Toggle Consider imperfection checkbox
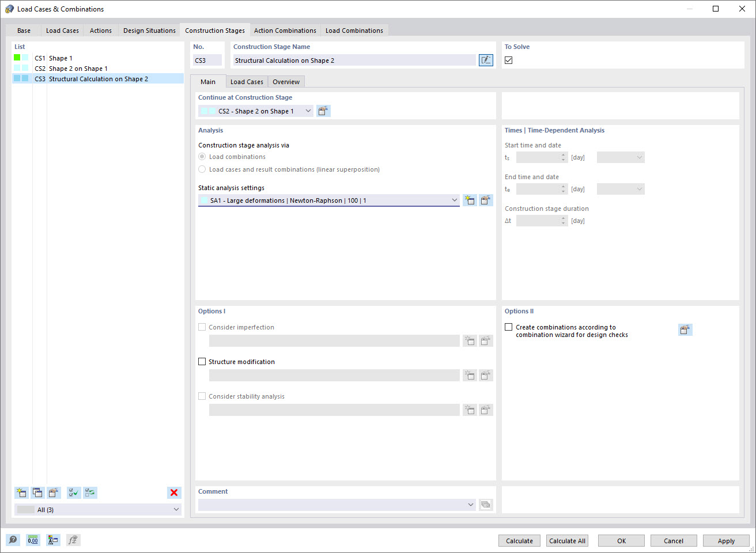Viewport: 756px width, 553px height. click(x=202, y=327)
